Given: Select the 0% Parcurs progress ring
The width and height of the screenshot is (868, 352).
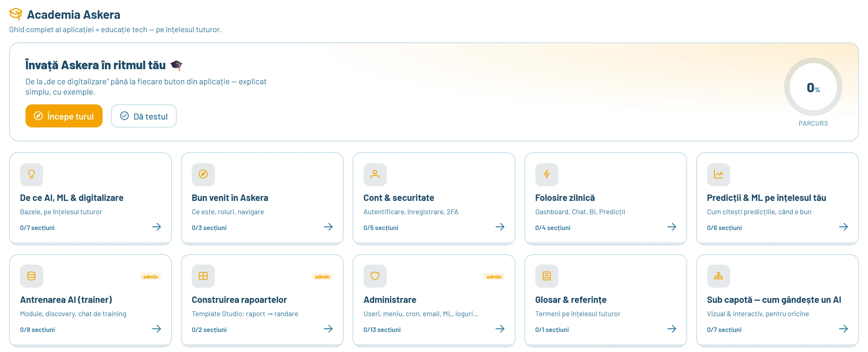Looking at the screenshot, I should [813, 87].
